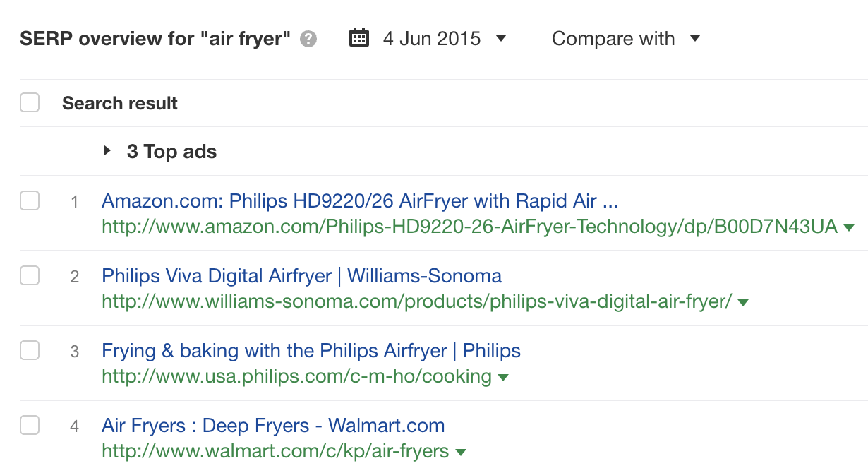868x473 pixels.
Task: Open the Amazon Philips HD9220/26 AirFryer title link
Action: coord(360,201)
